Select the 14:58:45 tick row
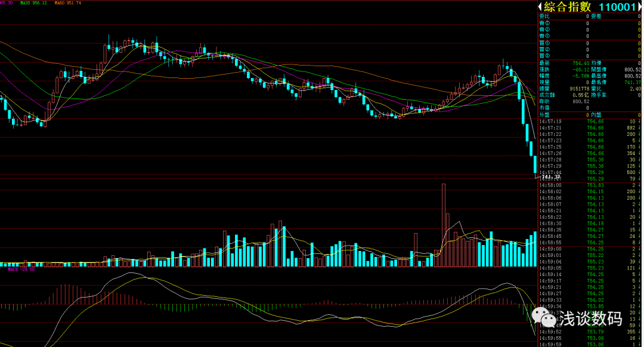Viewport: 644px width, 347px height. tap(590, 236)
